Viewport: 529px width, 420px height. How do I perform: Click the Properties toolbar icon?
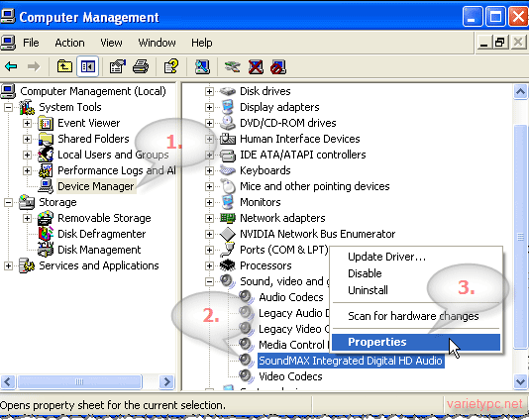118,66
